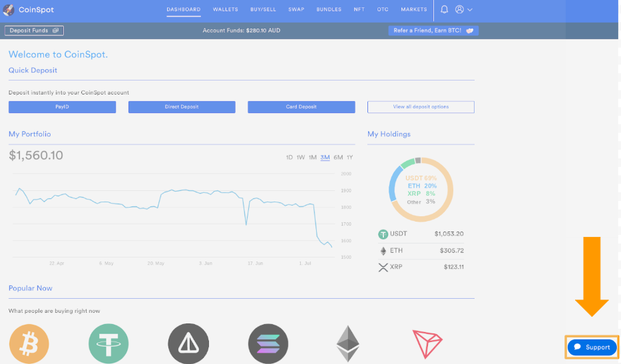
Task: Open the OTC tab
Action: [x=383, y=9]
